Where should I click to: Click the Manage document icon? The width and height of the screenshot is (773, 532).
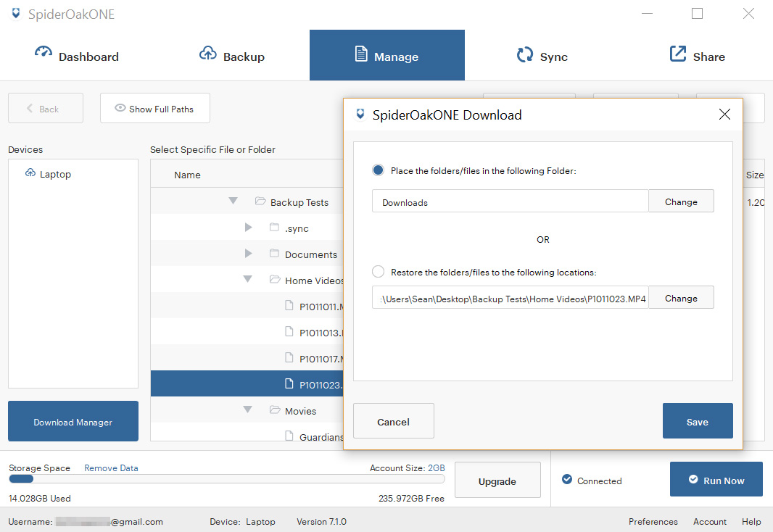point(361,54)
